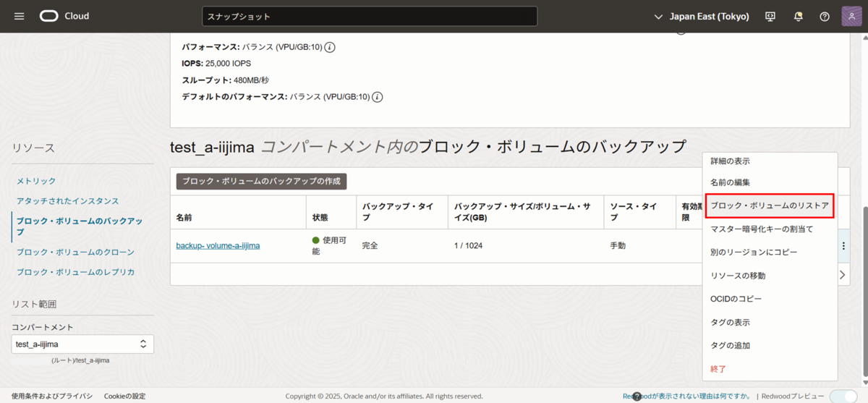This screenshot has height=403, width=868.
Task: Click the page vertical scrollbar thumb
Action: pyautogui.click(x=864, y=291)
